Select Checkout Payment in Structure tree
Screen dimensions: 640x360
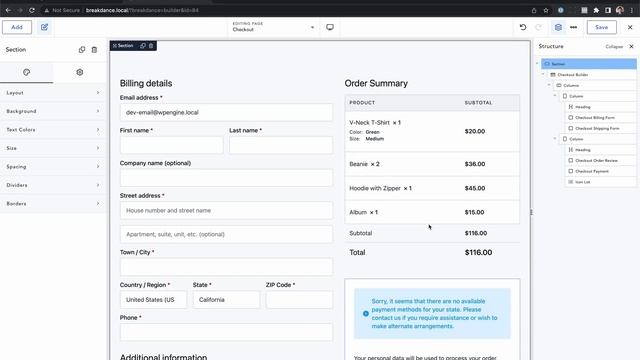pos(600,171)
